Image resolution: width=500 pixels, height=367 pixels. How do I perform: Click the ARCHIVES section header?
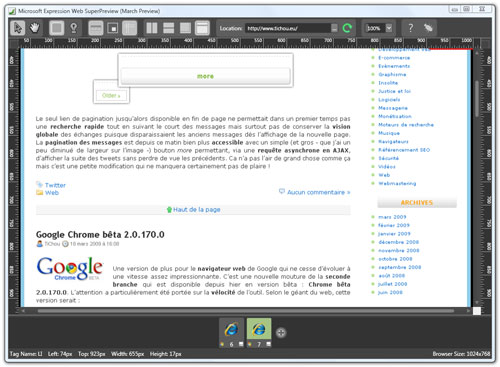[417, 203]
